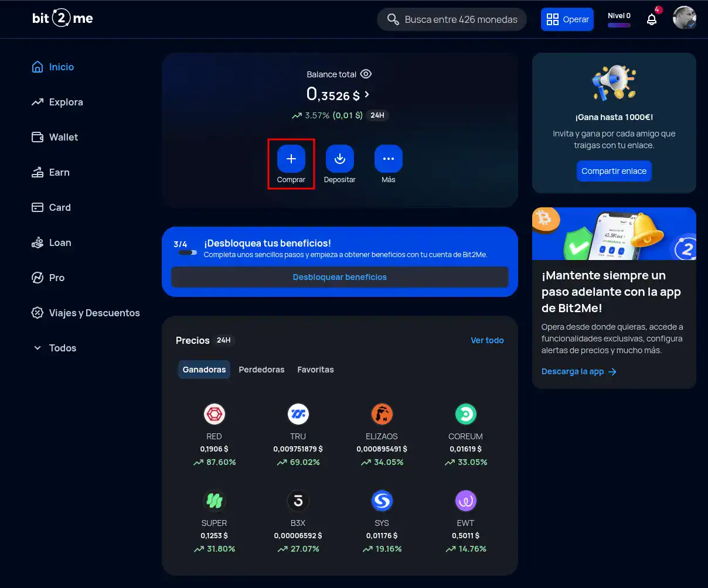708x588 pixels.
Task: Click Compartir enlace button
Action: 614,171
